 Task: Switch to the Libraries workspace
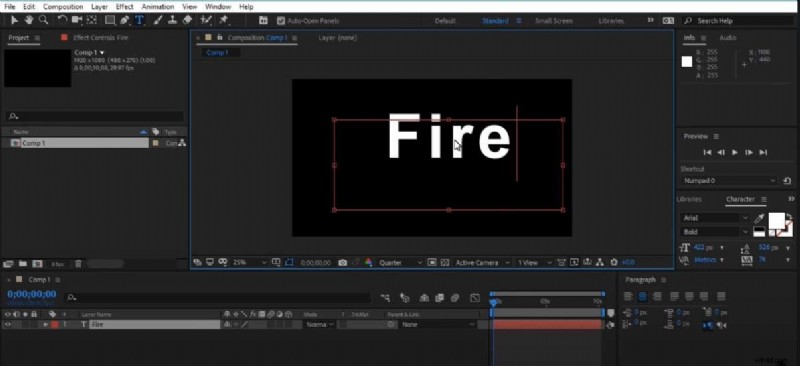pyautogui.click(x=611, y=21)
